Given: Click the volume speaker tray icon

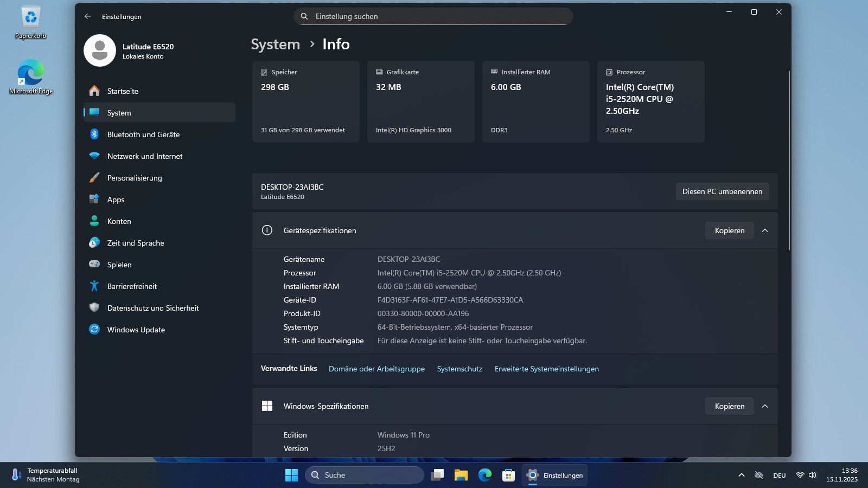Looking at the screenshot, I should click(812, 475).
